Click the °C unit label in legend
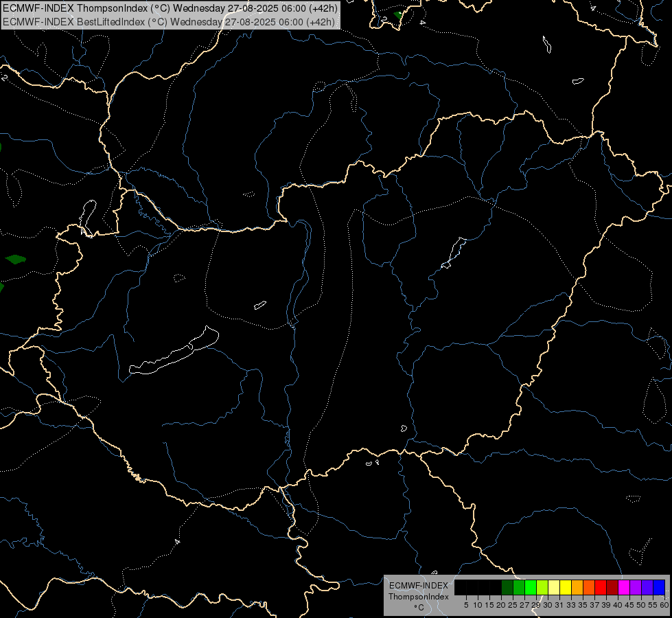 click(x=419, y=607)
